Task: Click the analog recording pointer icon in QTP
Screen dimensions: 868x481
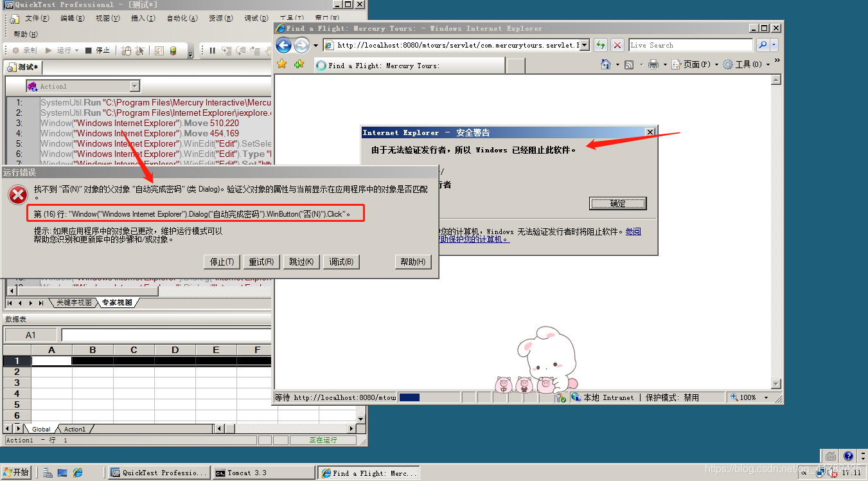Action: click(x=140, y=50)
